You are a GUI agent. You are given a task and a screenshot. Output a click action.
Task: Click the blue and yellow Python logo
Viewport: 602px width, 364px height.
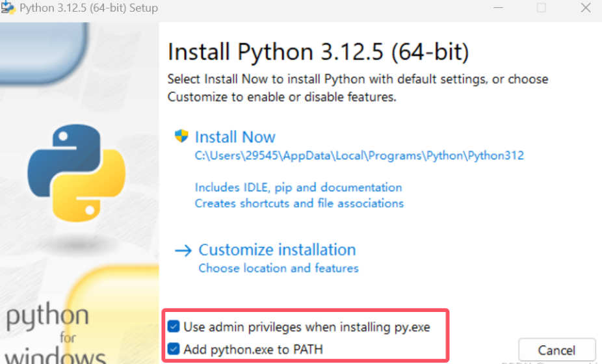click(x=77, y=173)
